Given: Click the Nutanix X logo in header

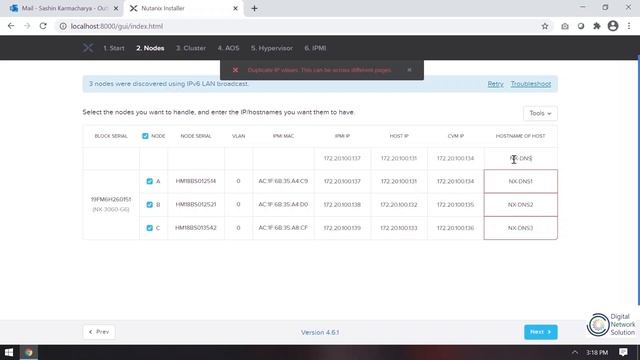Looking at the screenshot, I should [88, 48].
